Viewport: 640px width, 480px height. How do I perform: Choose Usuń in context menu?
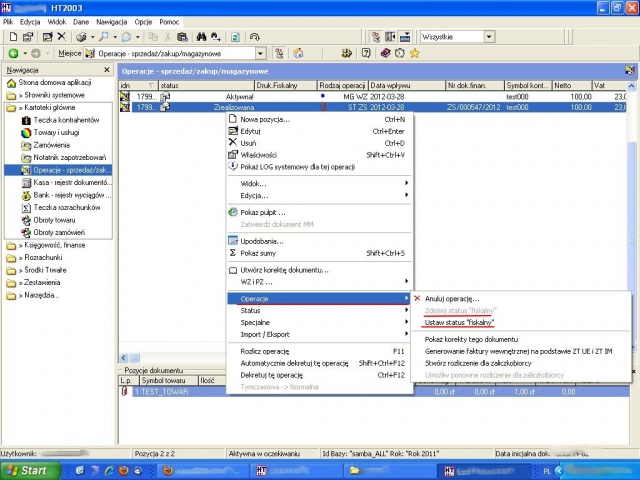point(319,143)
